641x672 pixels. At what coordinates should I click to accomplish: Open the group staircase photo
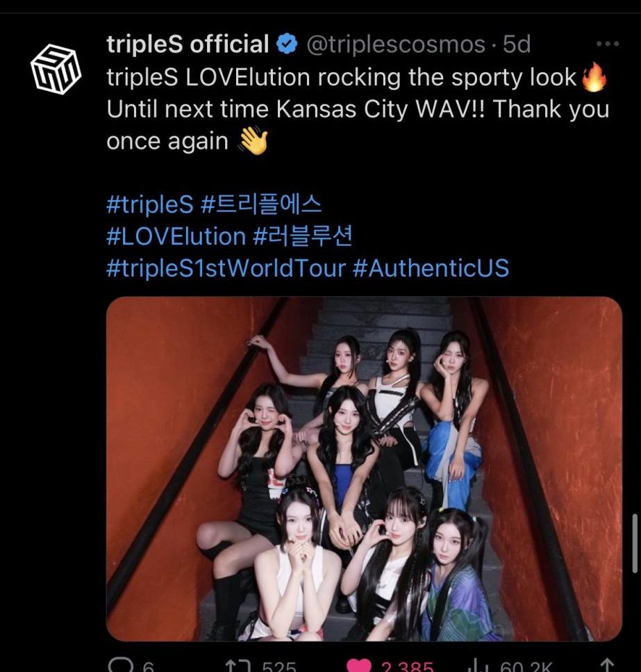tap(364, 468)
